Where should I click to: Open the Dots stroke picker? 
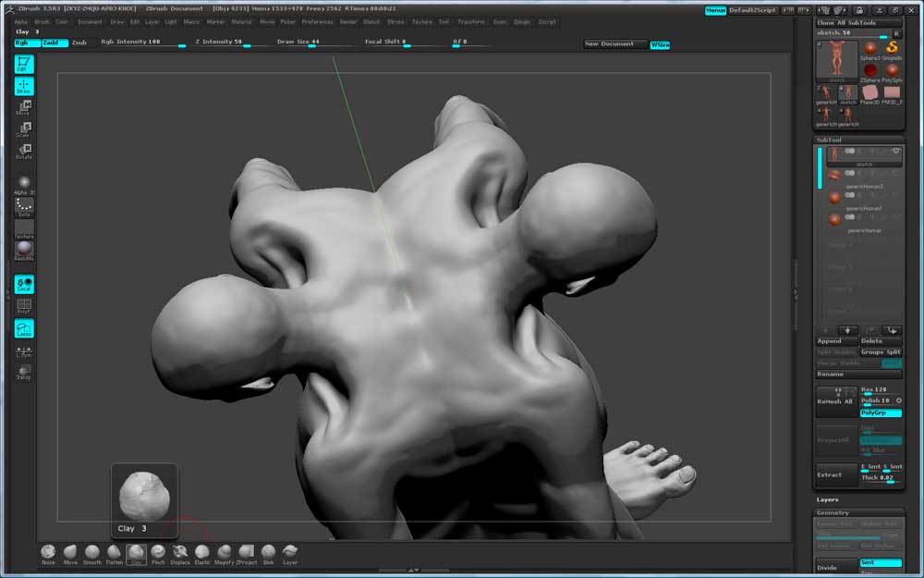pyautogui.click(x=24, y=207)
